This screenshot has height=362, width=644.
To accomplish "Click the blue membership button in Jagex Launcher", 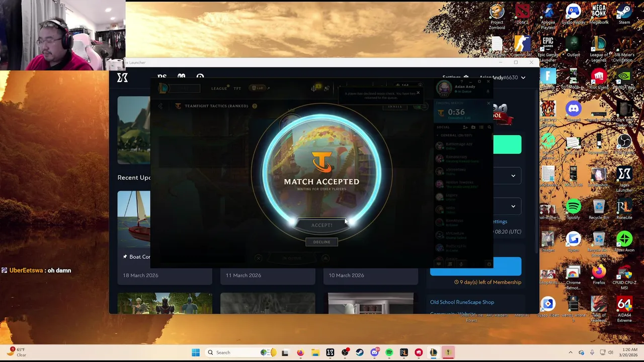I will click(x=507, y=266).
